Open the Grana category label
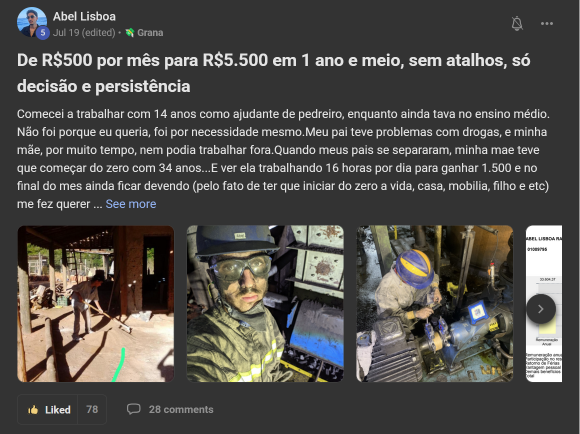 point(150,33)
